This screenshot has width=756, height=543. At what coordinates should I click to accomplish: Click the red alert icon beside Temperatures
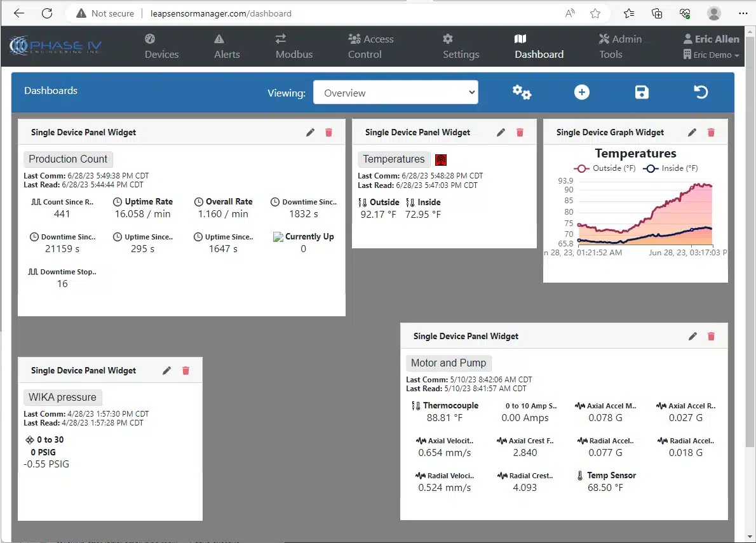coord(441,160)
